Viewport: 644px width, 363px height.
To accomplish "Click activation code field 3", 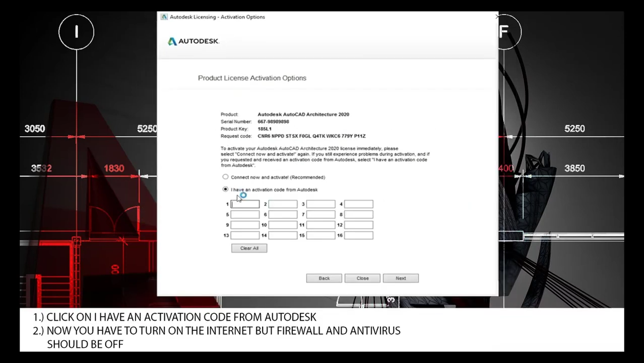I will [x=320, y=204].
